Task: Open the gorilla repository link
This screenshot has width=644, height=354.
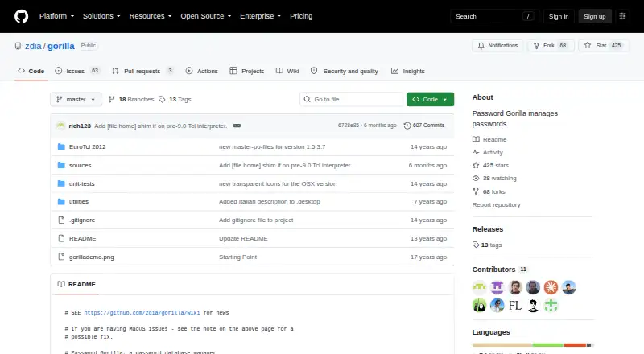Action: coord(61,46)
